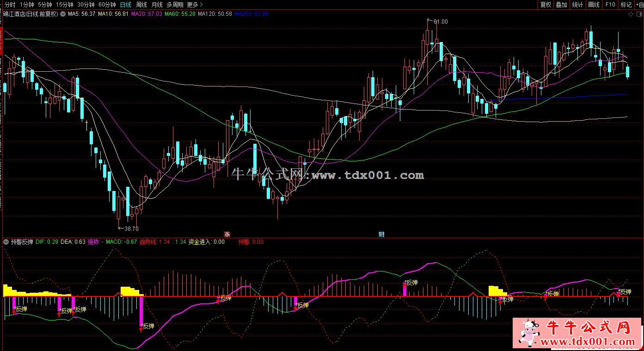
Task: Select the MA5: 56.37 label
Action: click(x=82, y=14)
